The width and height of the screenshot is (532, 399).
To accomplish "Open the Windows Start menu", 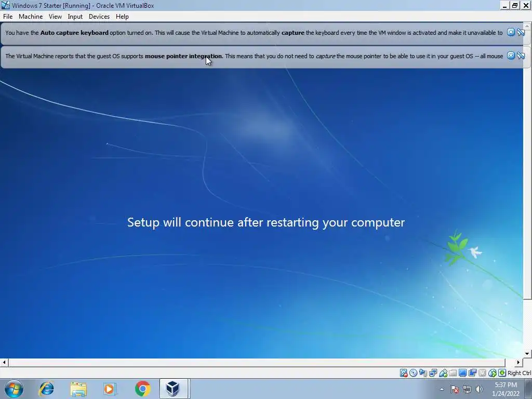I will pos(14,389).
